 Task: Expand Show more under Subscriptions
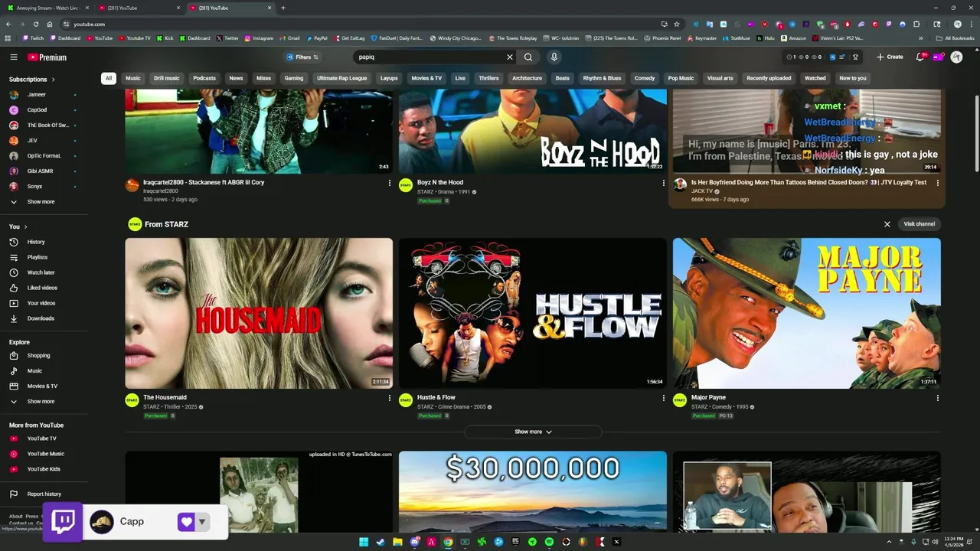point(41,201)
